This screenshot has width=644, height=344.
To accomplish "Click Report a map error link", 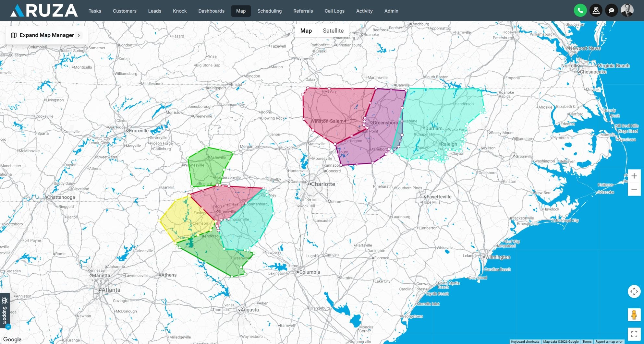I will (609, 341).
